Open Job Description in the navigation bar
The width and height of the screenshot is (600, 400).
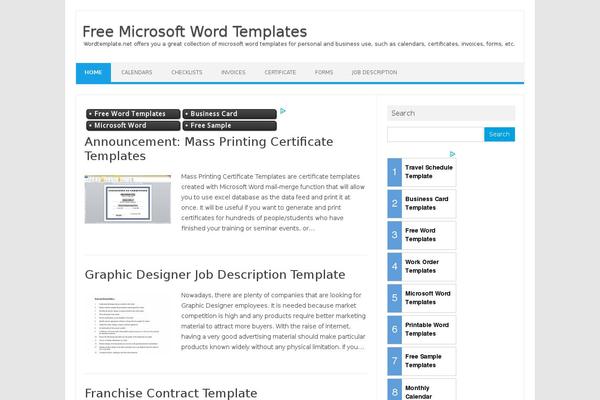point(374,72)
